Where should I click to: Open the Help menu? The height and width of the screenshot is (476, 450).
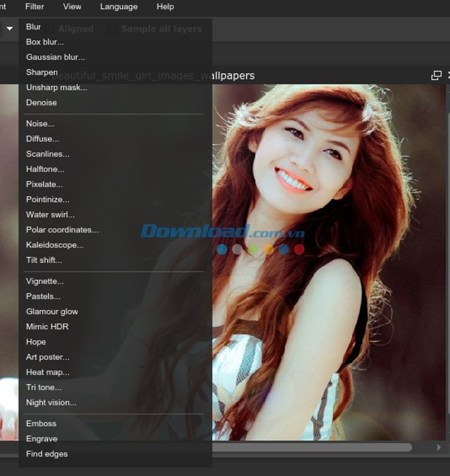coord(165,6)
